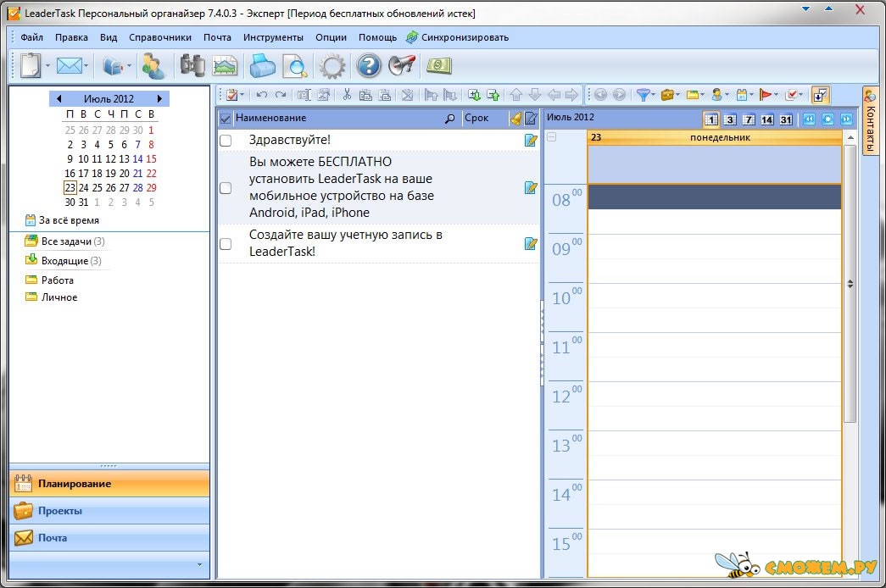886x588 pixels.
Task: Switch to the Проекты section
Action: click(x=109, y=511)
